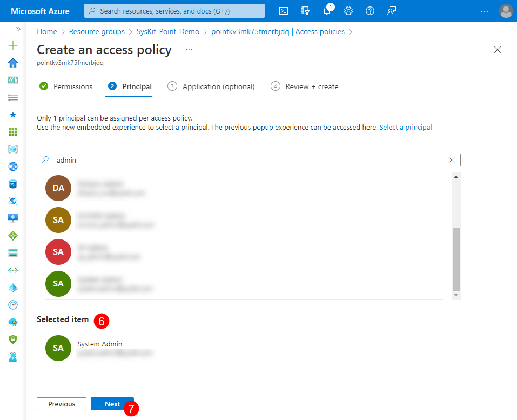Open Virtual machines in the sidebar

(x=12, y=218)
